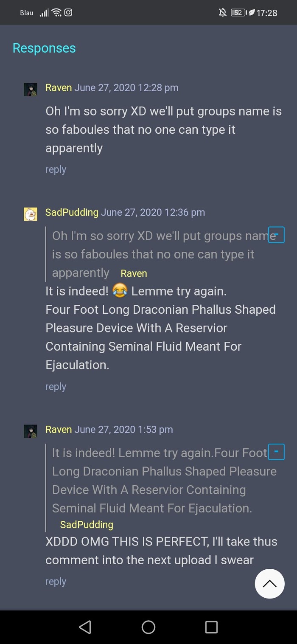
Task: Tap the Android home circle button
Action: tap(148, 627)
